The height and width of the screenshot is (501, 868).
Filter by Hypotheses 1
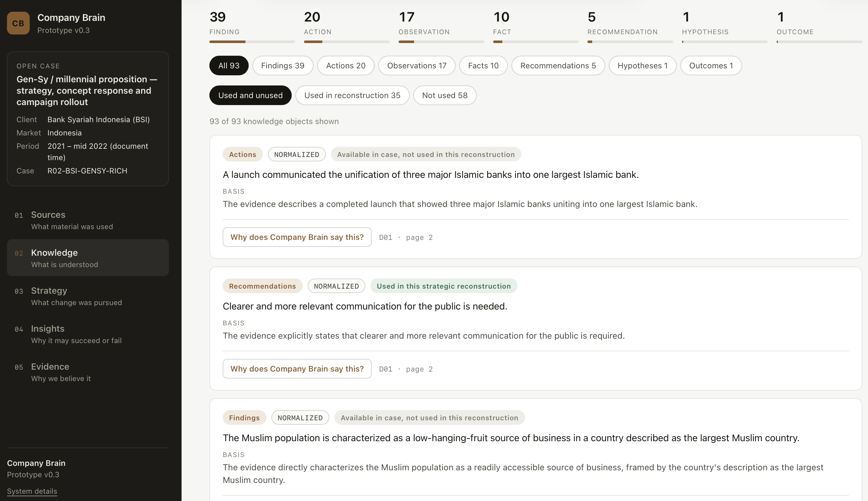point(642,66)
